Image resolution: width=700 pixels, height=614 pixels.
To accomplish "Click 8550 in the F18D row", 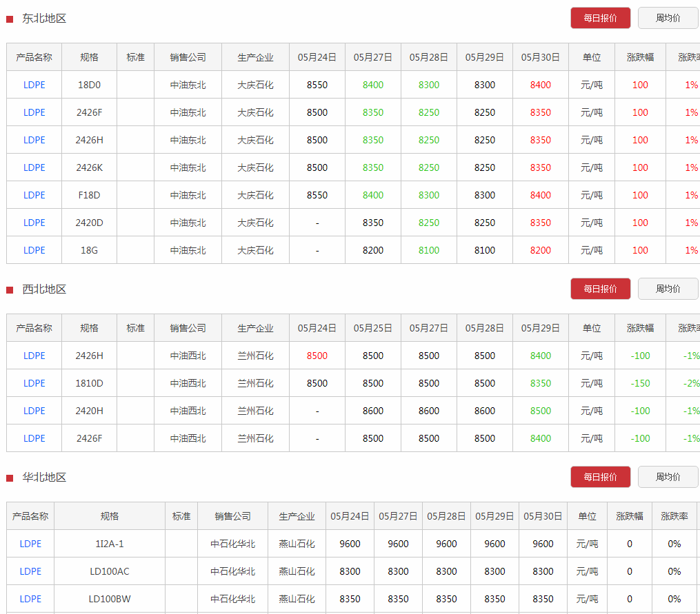I will tap(317, 196).
